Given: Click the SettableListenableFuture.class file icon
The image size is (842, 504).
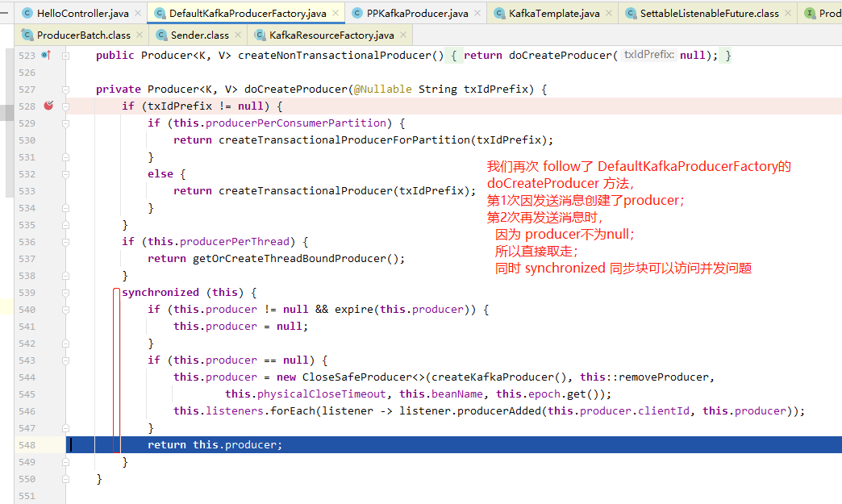Looking at the screenshot, I should pyautogui.click(x=631, y=14).
